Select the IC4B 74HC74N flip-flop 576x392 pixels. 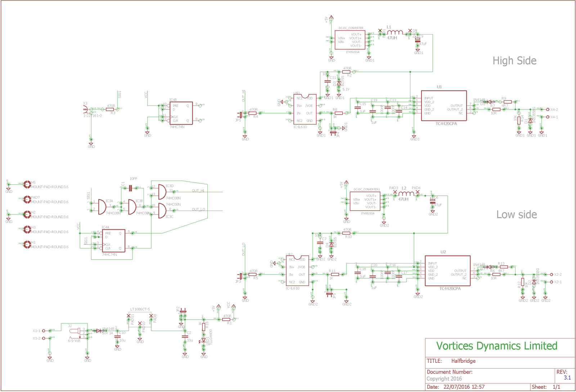click(181, 113)
